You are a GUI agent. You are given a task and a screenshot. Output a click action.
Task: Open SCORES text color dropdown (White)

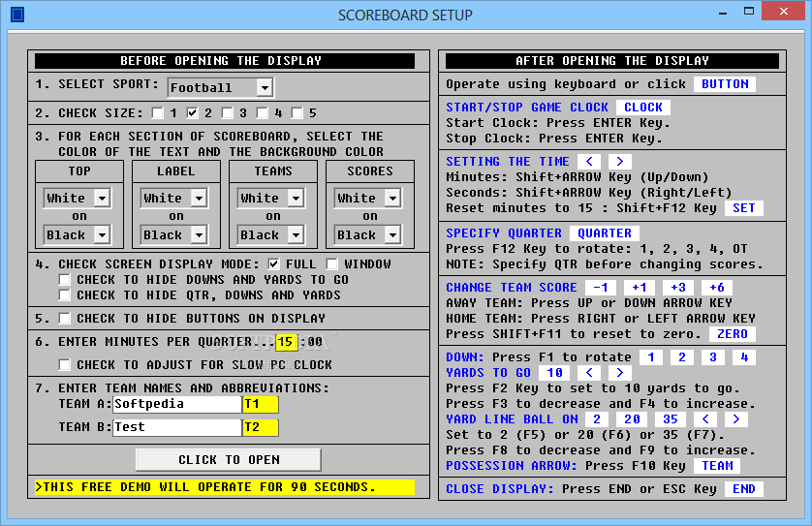click(368, 198)
